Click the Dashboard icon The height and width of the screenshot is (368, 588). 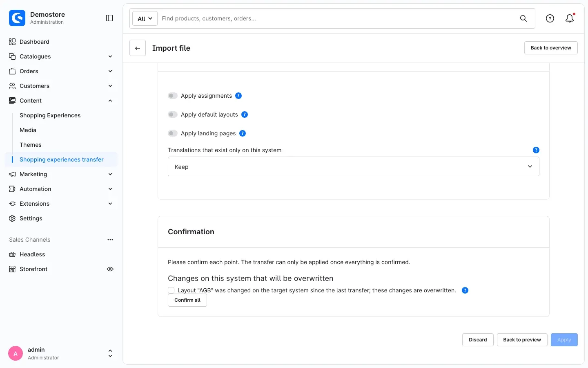click(12, 42)
